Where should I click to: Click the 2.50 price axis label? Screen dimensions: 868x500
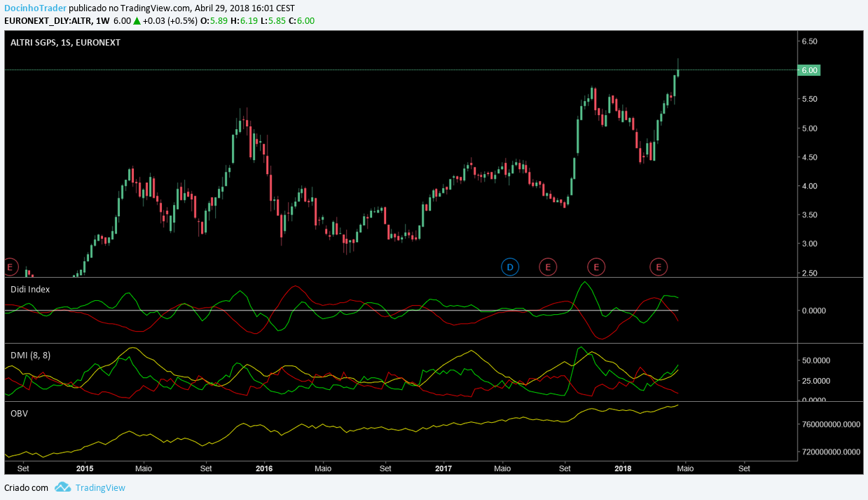[810, 273]
